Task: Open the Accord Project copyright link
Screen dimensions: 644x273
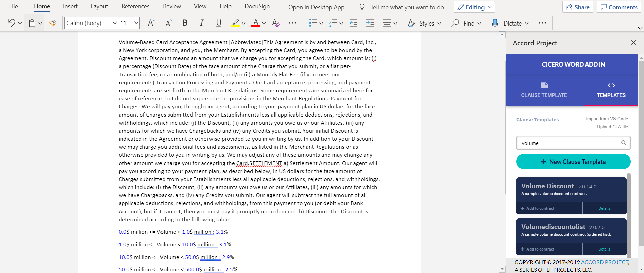Action: tap(604, 262)
